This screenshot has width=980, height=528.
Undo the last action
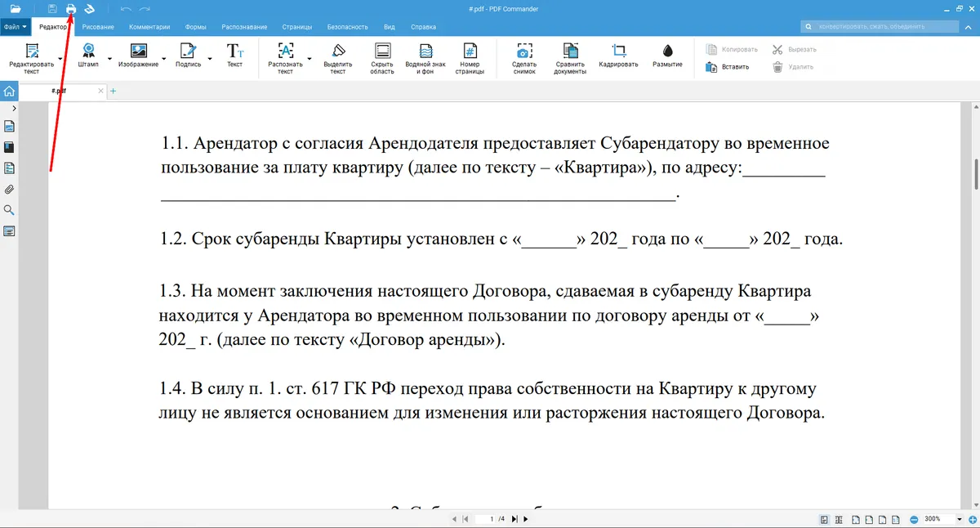click(126, 9)
